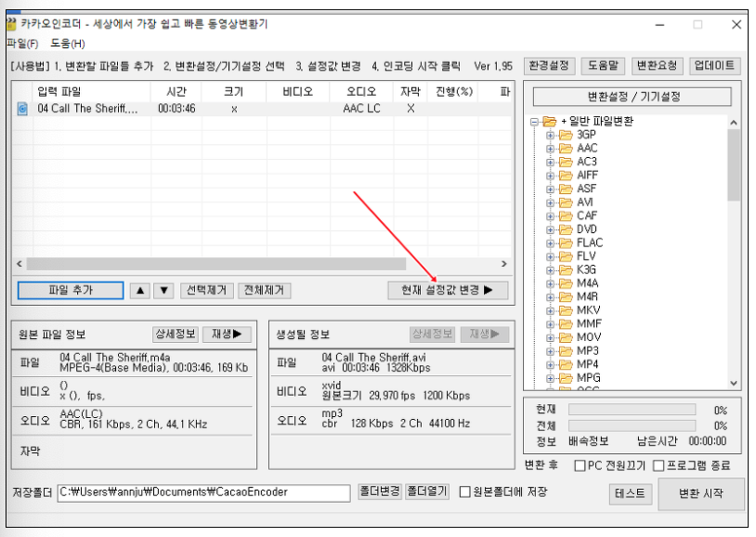Image resolution: width=756 pixels, height=537 pixels.
Task: Click 선택제거 to remove selected file
Action: (207, 291)
